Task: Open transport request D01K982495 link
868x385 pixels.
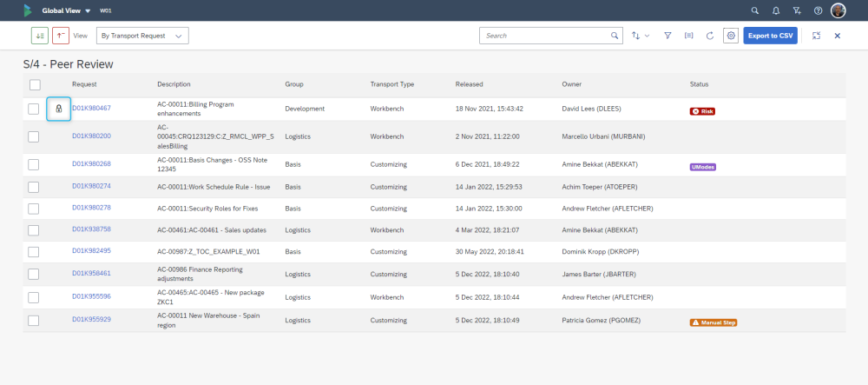Action: point(91,250)
